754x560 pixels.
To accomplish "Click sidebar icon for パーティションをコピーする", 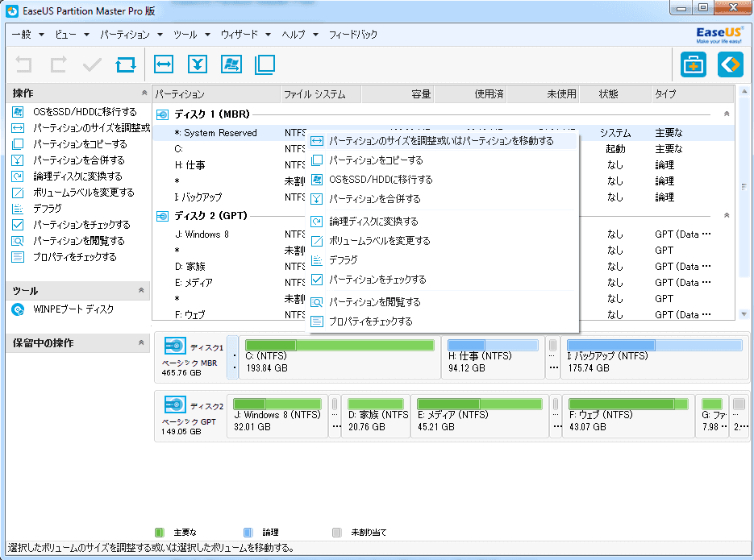I will coord(18,144).
